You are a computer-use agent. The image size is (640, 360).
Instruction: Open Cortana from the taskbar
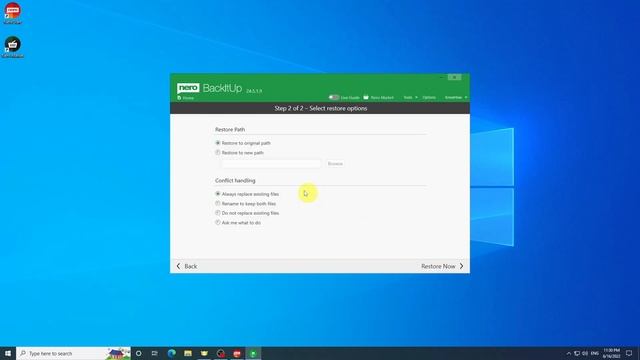point(139,353)
